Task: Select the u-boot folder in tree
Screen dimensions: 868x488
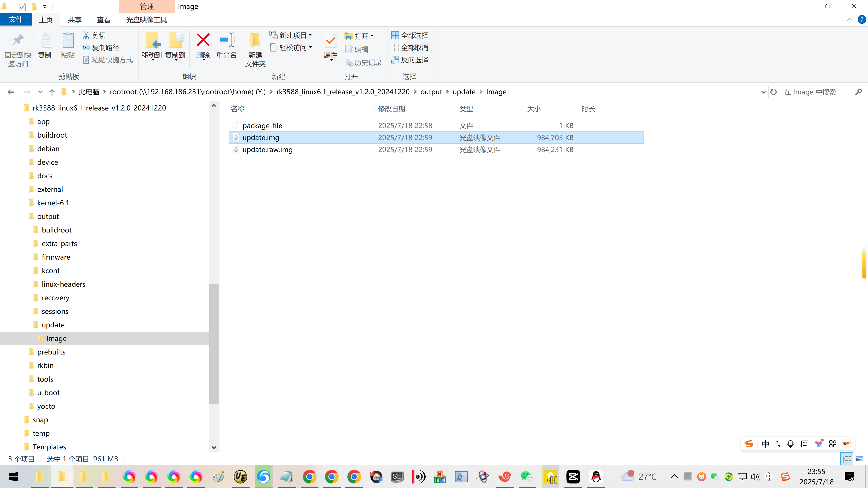Action: point(48,393)
